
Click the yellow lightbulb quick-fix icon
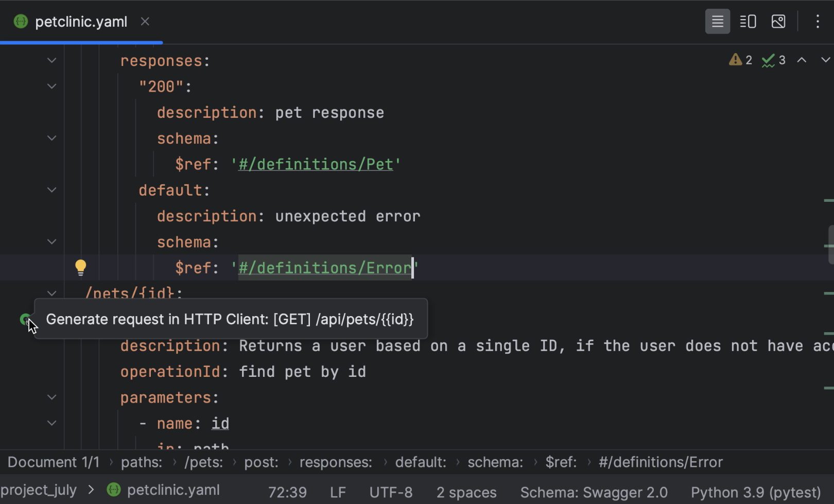pyautogui.click(x=80, y=267)
